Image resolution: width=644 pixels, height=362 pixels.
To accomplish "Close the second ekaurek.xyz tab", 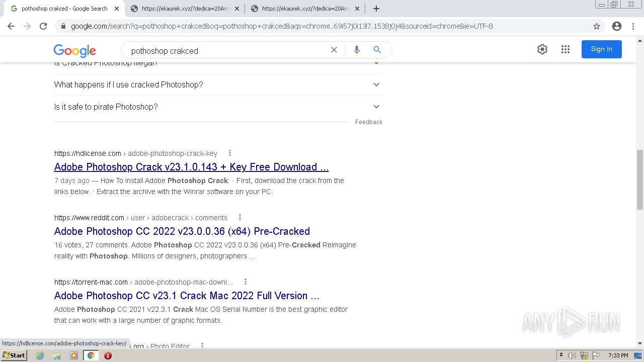I will (236, 9).
